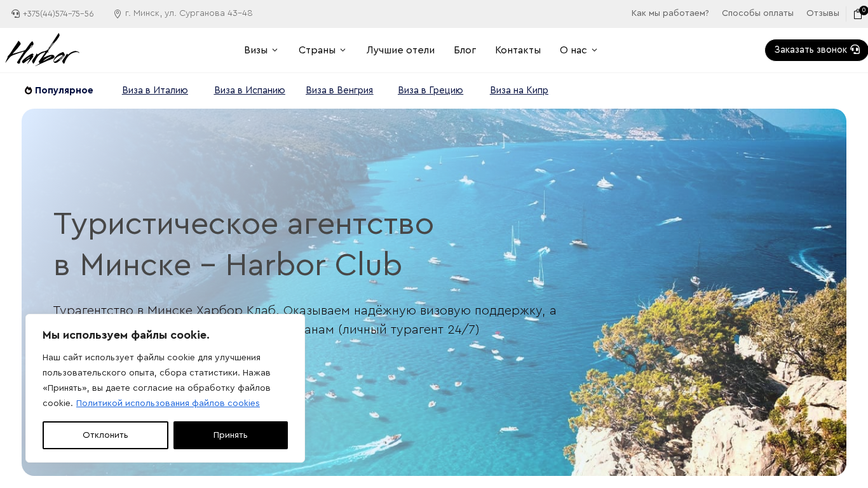868x488 pixels.
Task: Click the Harbor logo
Action: click(x=43, y=50)
